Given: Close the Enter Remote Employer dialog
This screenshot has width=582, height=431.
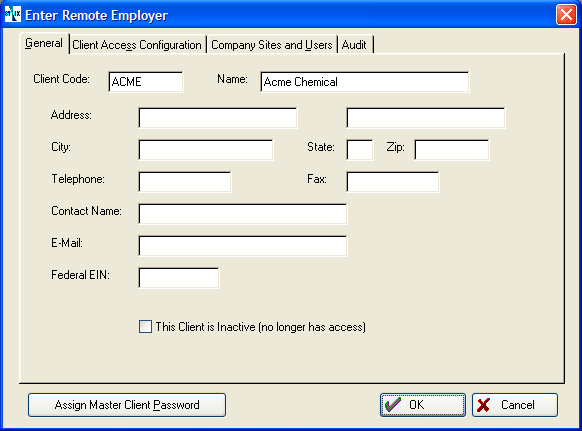Looking at the screenshot, I should pyautogui.click(x=566, y=14).
